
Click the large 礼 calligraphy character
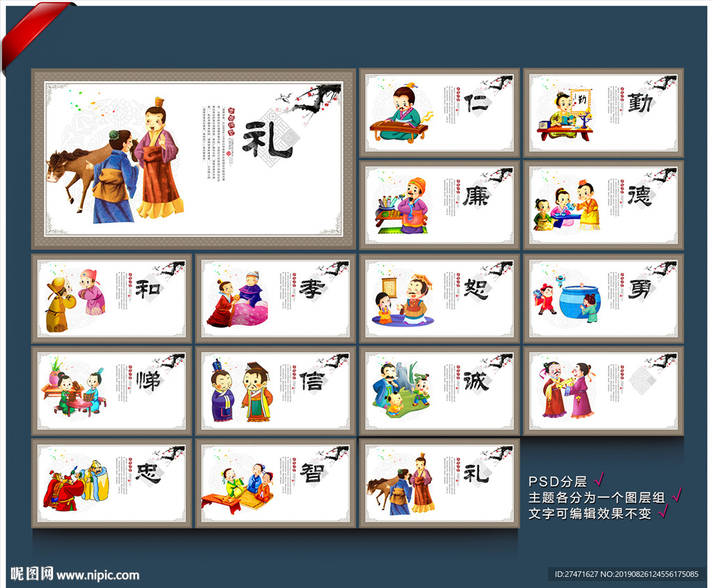(267, 140)
